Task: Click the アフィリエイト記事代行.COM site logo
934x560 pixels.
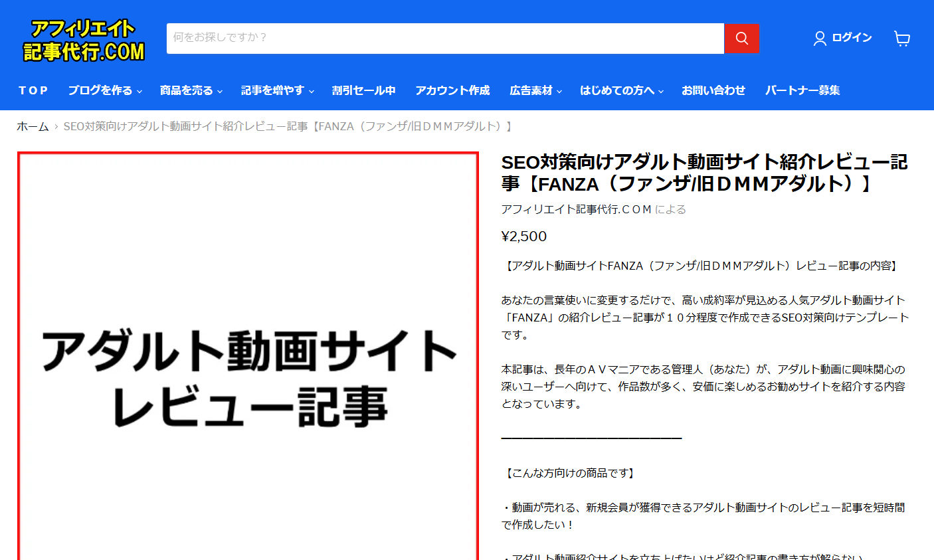Action: pos(84,41)
